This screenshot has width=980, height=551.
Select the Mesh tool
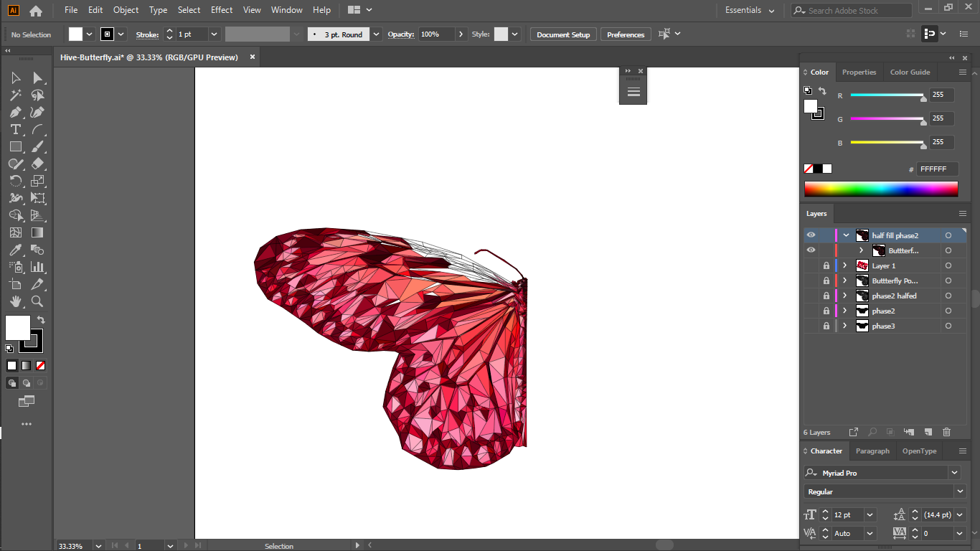[x=16, y=232]
